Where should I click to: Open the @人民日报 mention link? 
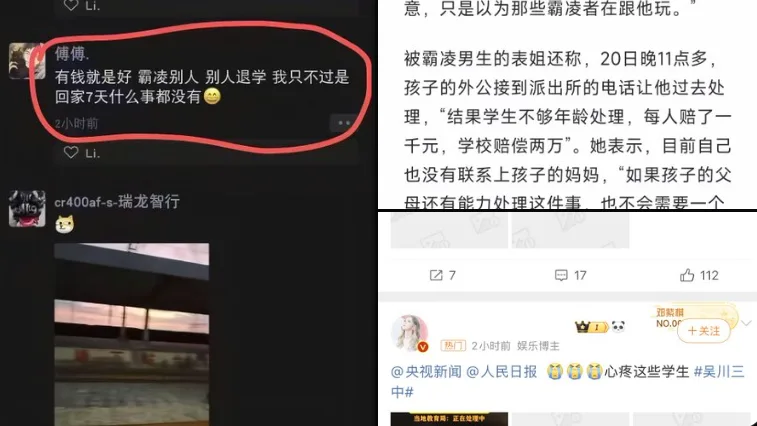502,371
